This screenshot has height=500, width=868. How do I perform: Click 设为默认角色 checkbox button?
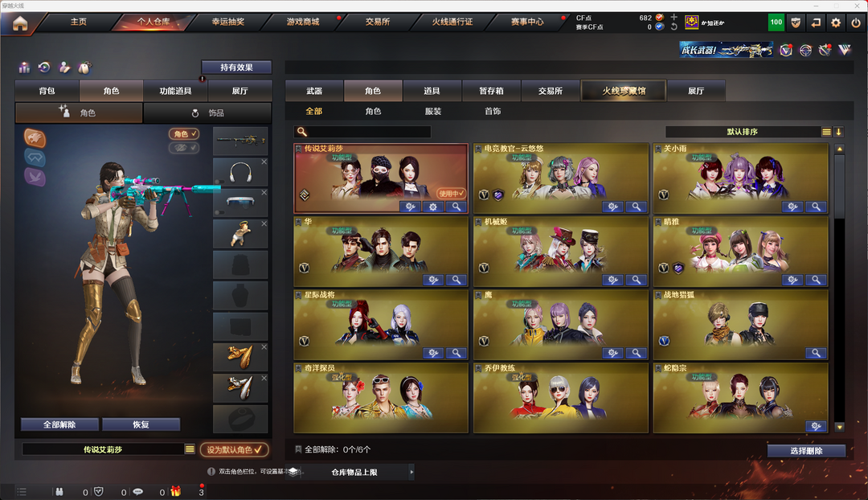click(234, 449)
